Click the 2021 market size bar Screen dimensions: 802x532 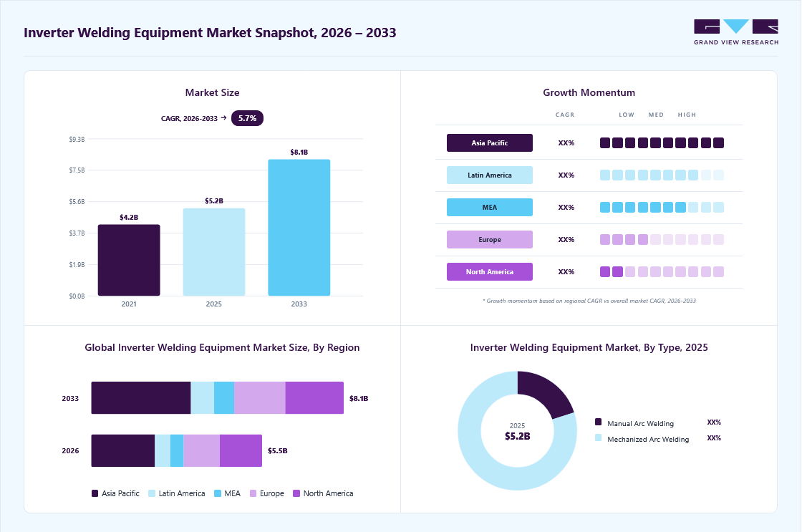point(129,260)
